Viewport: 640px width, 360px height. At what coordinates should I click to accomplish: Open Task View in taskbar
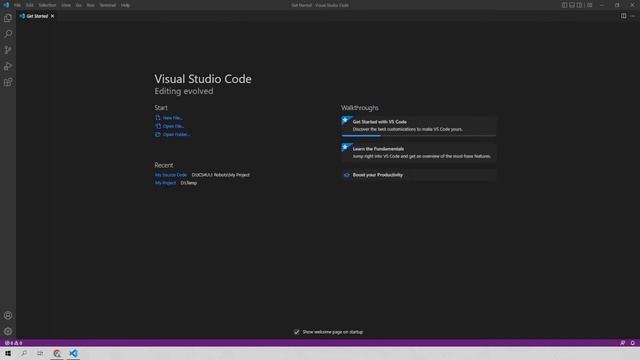click(40, 353)
